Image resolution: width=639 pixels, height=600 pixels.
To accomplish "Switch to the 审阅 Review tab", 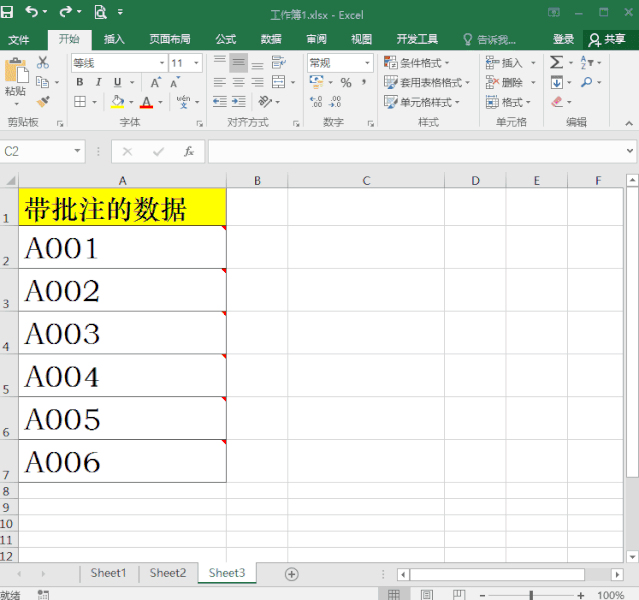I will tap(316, 39).
